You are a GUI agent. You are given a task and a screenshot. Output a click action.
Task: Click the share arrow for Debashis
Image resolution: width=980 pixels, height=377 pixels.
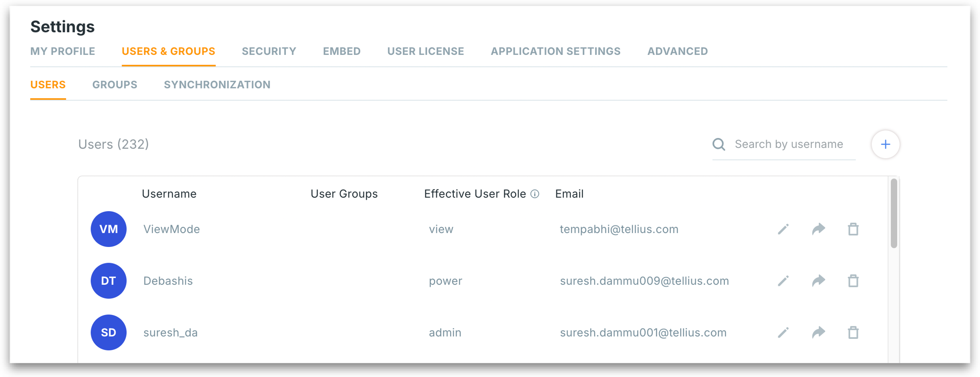click(x=818, y=281)
